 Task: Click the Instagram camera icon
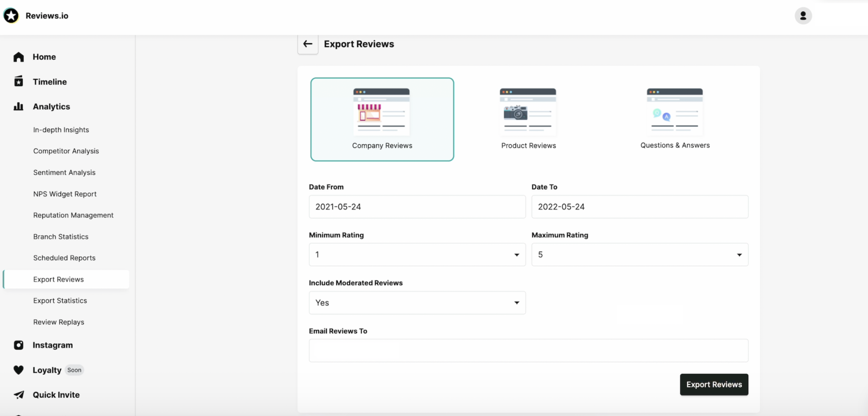pos(19,345)
